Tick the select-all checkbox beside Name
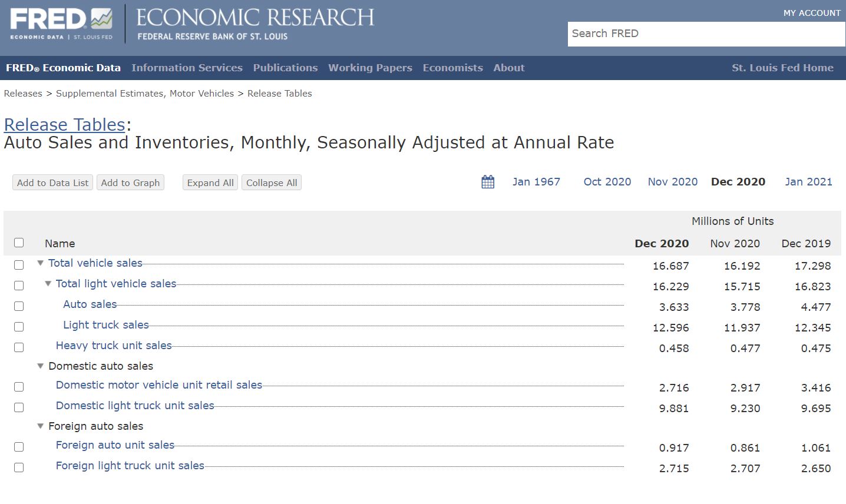 tap(19, 243)
